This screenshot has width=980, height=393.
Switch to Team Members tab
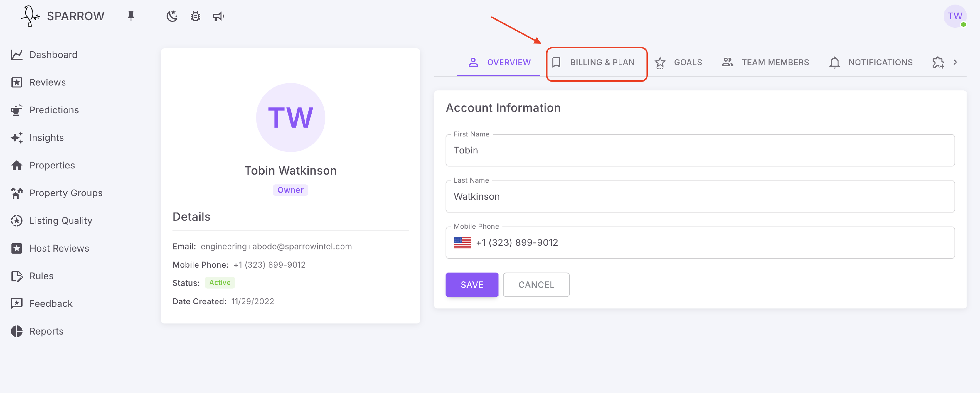coord(765,62)
